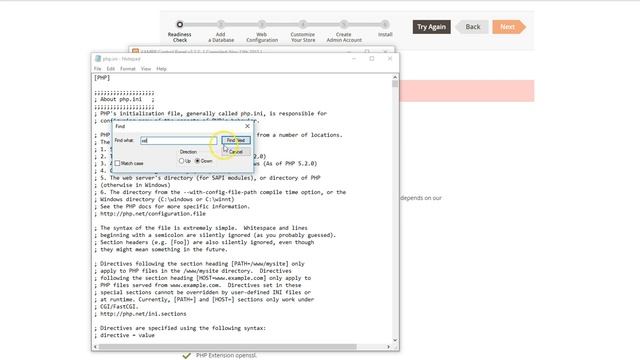
Task: Open the Notepad Help menu
Action: tap(162, 69)
